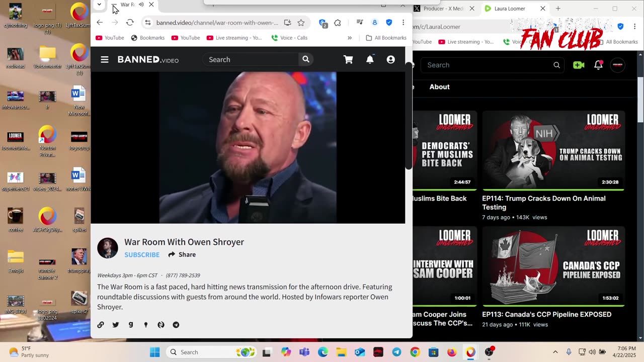
Task: Click the chain link icon under description
Action: tap(101, 325)
